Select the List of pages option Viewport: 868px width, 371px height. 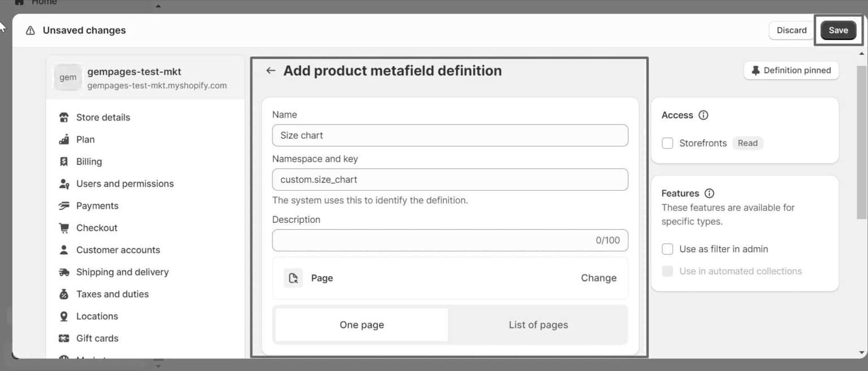[538, 325]
